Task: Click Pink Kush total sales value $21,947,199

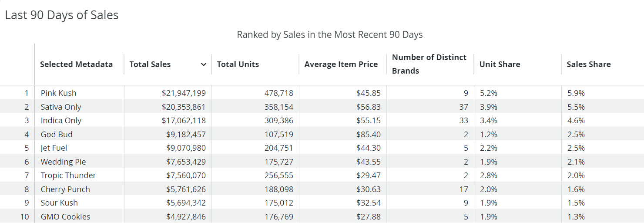Action: (x=184, y=93)
